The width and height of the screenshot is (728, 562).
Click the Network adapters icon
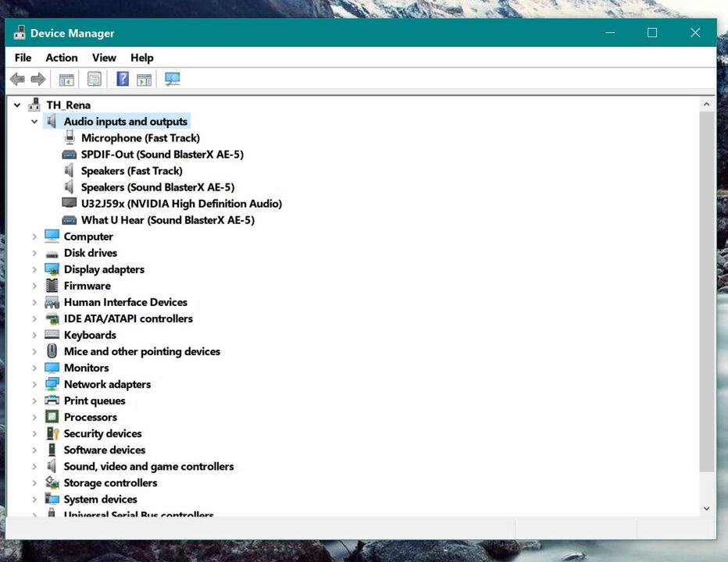coord(52,384)
